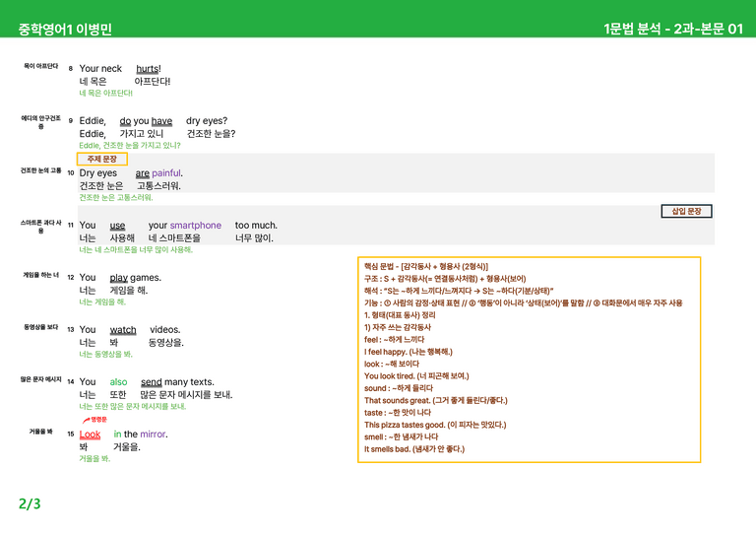Click the side label "목이 아프단다"
Image resolution: width=756 pixels, height=535 pixels.
(x=41, y=66)
